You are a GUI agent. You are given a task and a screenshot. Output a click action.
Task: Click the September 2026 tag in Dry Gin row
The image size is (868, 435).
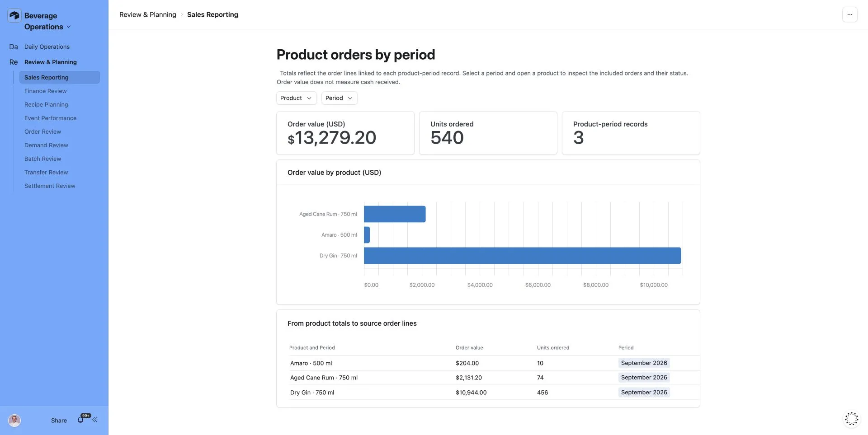click(644, 392)
